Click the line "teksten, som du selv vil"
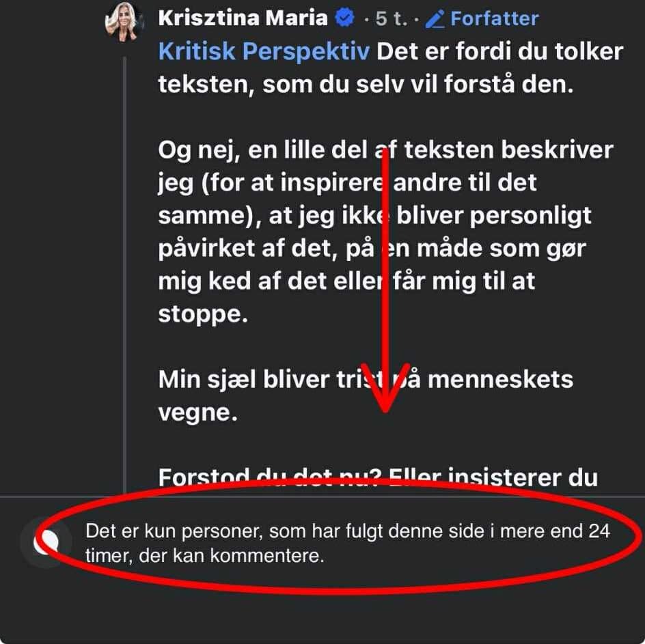This screenshot has width=645, height=644. pyautogui.click(x=362, y=85)
